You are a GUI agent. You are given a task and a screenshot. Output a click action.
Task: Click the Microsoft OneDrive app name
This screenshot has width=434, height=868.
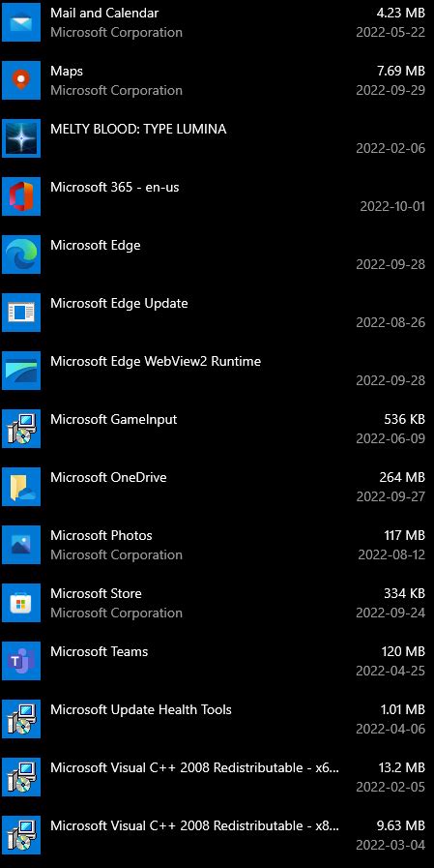(108, 477)
